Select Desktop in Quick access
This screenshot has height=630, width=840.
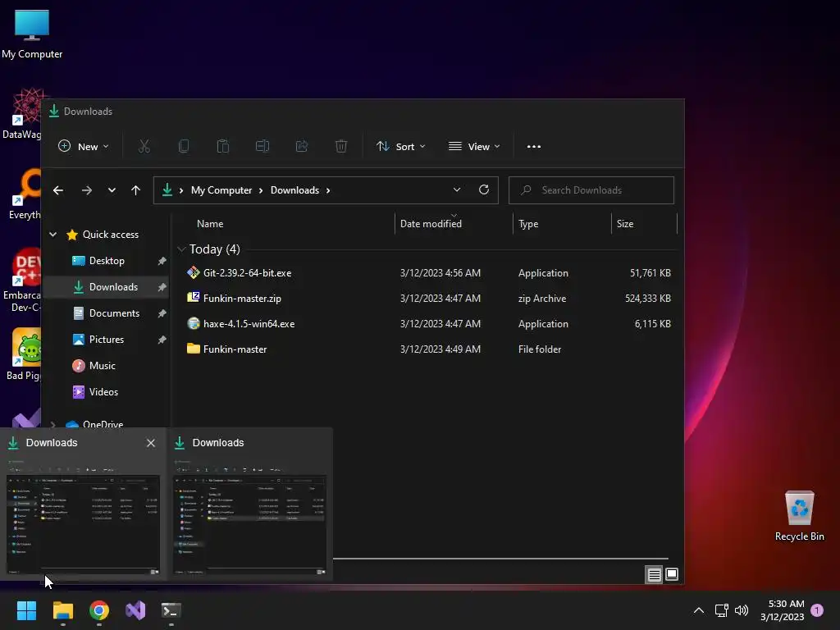coord(106,260)
